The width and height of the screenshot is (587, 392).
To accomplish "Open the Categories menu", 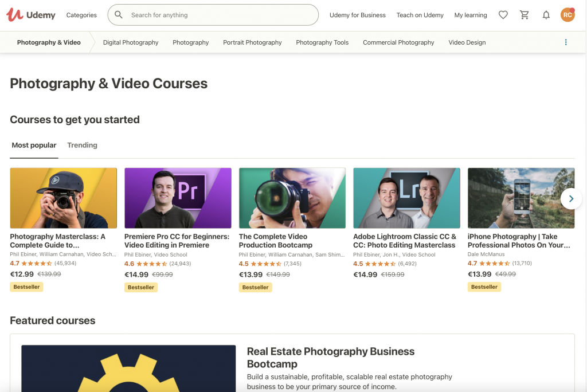I will pyautogui.click(x=81, y=15).
